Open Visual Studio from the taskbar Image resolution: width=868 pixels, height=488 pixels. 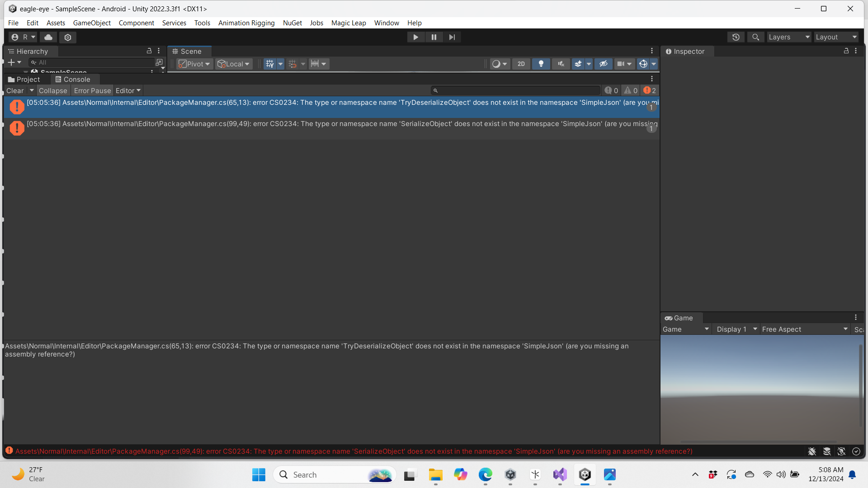click(x=560, y=475)
